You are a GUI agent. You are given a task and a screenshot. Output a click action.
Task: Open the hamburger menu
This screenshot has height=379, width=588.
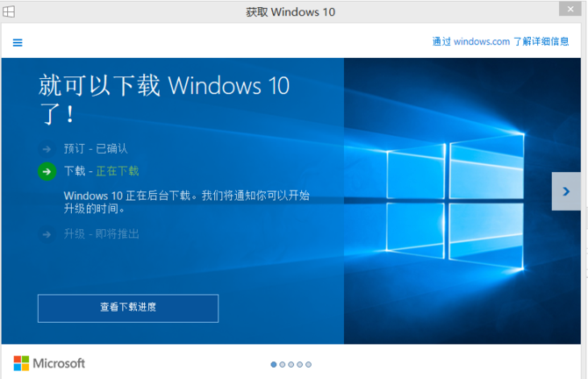tap(18, 42)
